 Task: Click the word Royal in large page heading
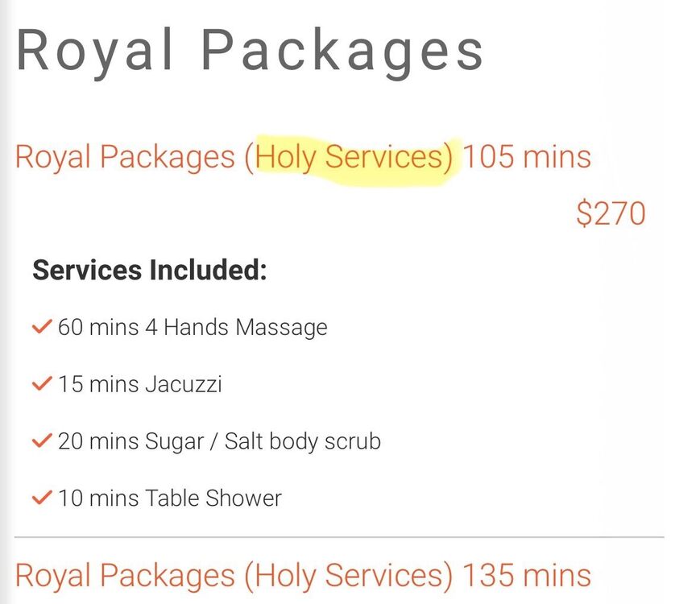(x=95, y=50)
